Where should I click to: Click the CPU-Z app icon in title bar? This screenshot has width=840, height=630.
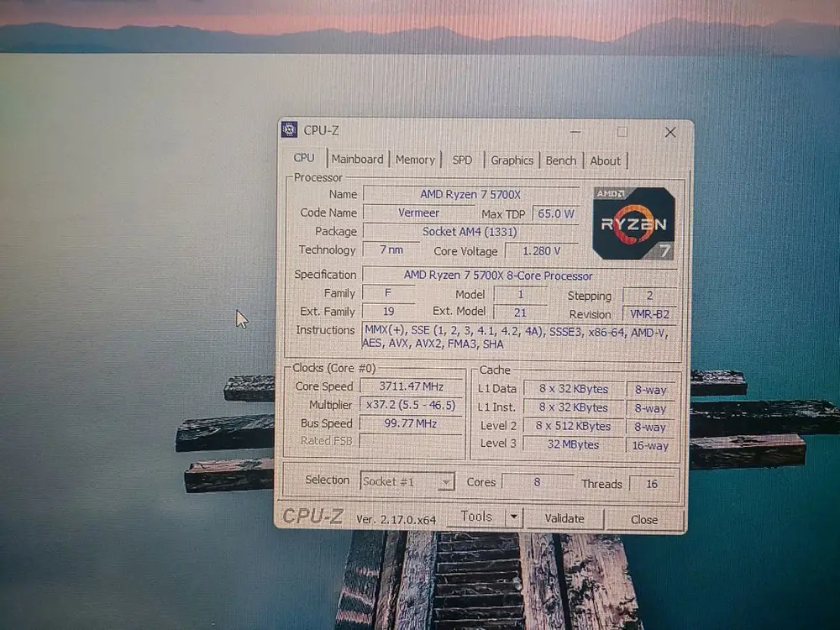[289, 129]
